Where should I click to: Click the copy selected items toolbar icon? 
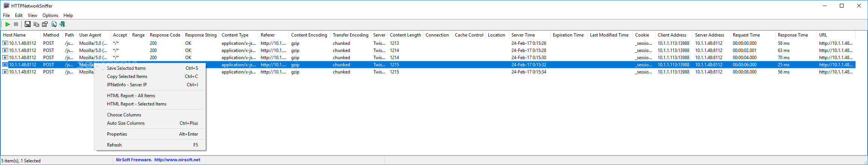pyautogui.click(x=36, y=24)
